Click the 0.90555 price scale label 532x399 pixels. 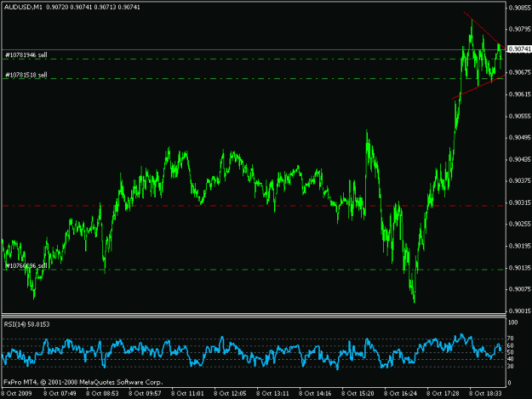click(519, 117)
